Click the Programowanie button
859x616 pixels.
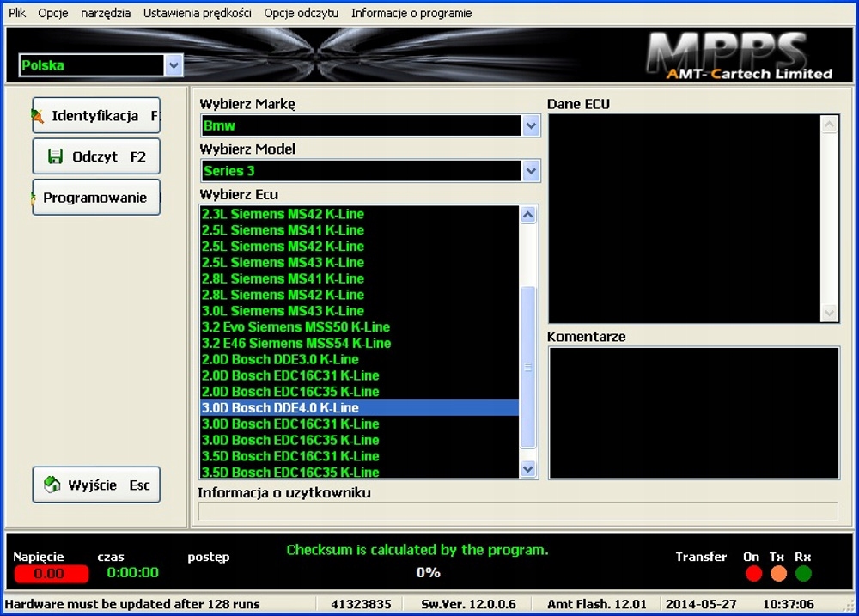click(x=95, y=198)
